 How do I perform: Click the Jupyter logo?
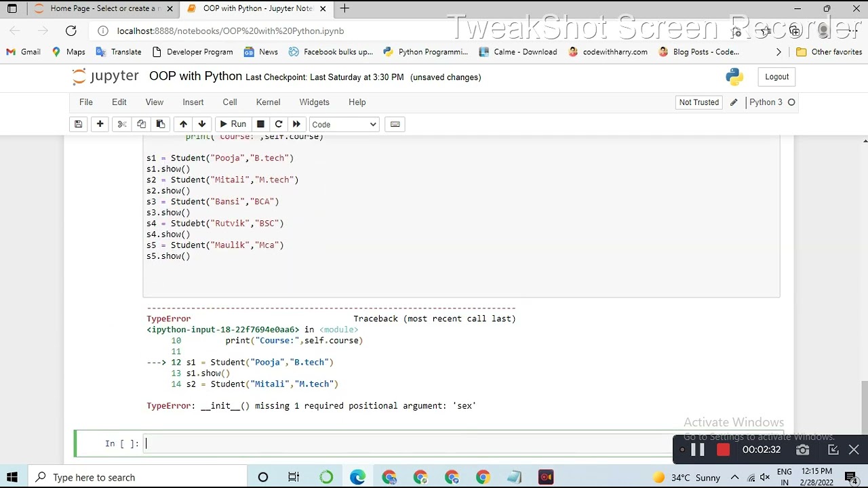tap(105, 77)
